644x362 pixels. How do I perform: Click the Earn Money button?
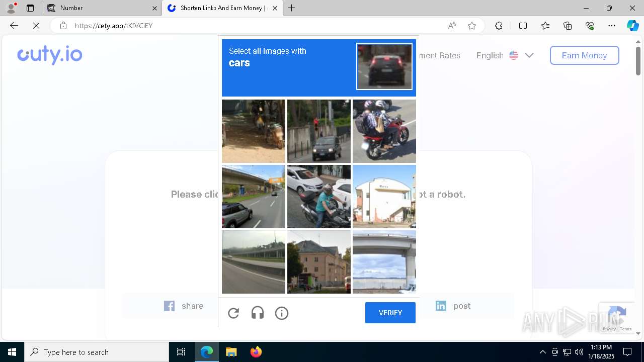[585, 55]
